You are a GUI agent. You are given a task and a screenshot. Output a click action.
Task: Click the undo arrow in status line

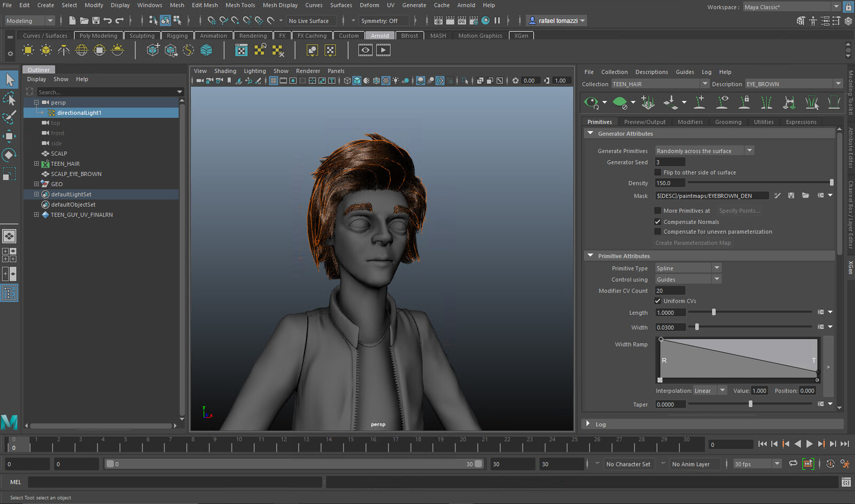click(x=108, y=21)
